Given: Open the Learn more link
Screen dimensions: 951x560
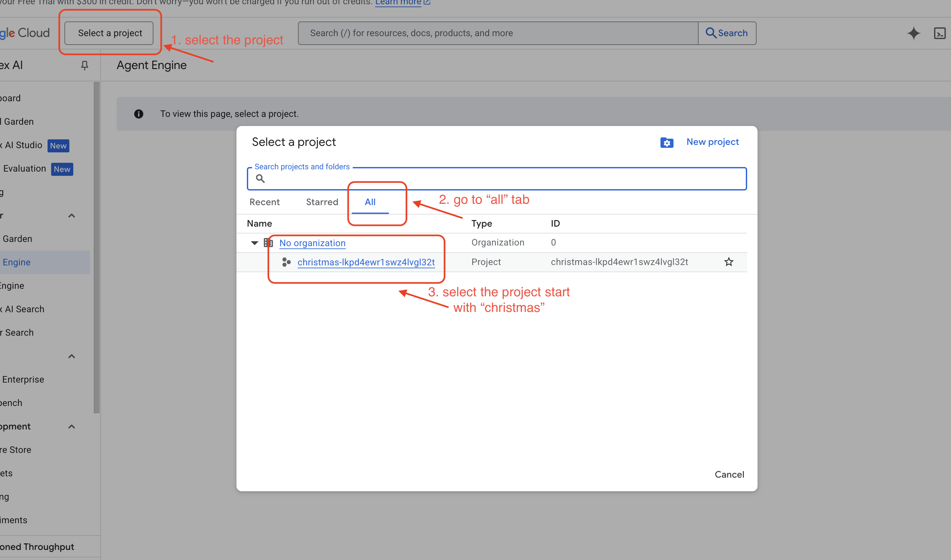Looking at the screenshot, I should click(x=398, y=2).
